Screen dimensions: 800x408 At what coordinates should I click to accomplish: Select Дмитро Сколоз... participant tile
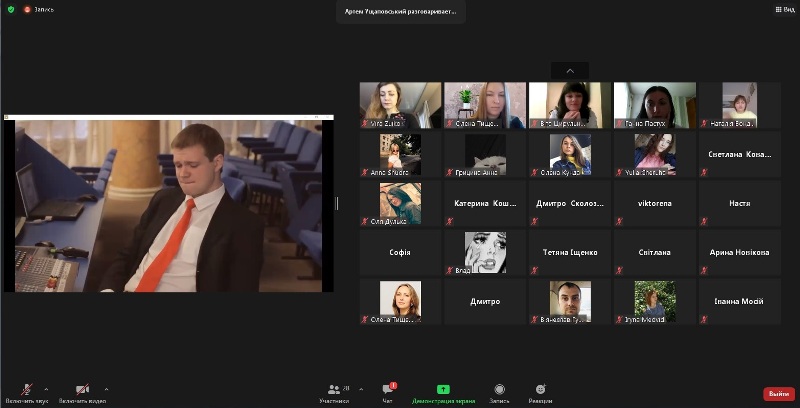[x=570, y=203]
